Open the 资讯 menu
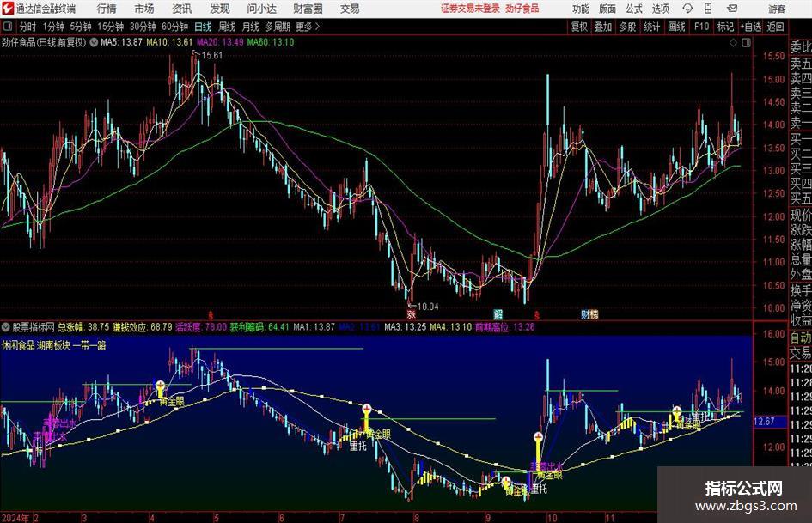 click(182, 9)
